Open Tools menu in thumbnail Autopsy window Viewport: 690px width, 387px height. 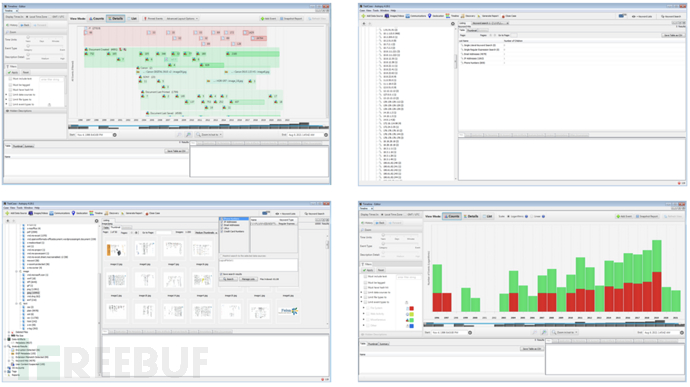pyautogui.click(x=20, y=208)
